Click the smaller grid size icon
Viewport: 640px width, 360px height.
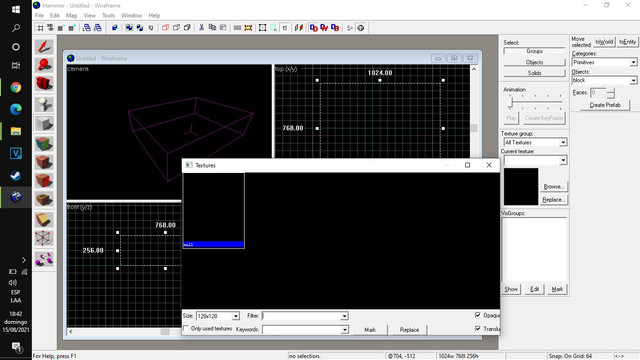(61, 28)
